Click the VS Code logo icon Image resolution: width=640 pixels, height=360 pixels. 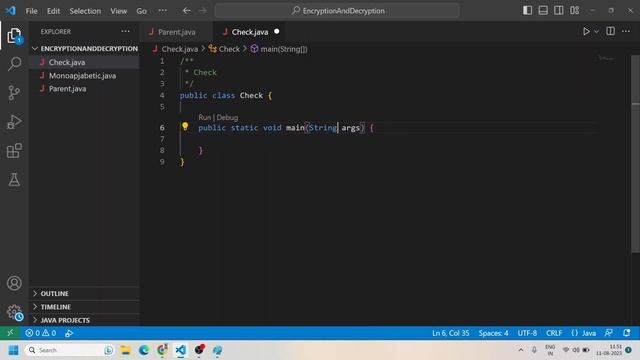click(x=10, y=11)
